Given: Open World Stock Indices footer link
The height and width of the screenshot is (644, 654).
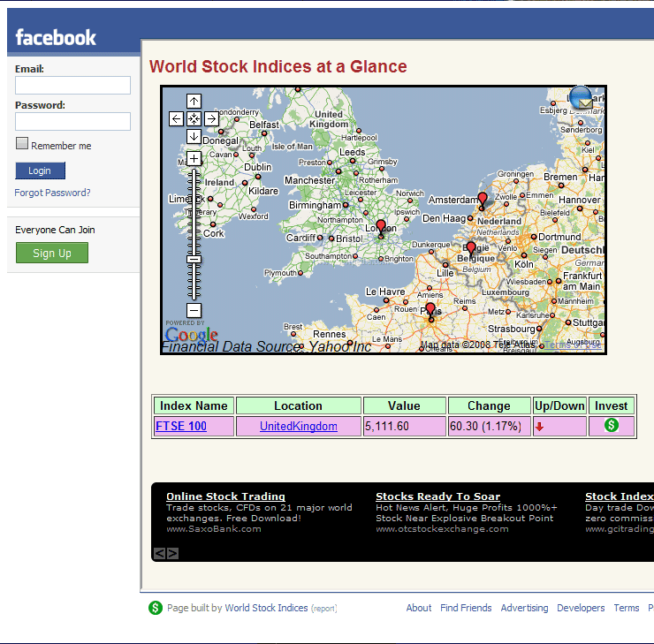Looking at the screenshot, I should tap(266, 608).
